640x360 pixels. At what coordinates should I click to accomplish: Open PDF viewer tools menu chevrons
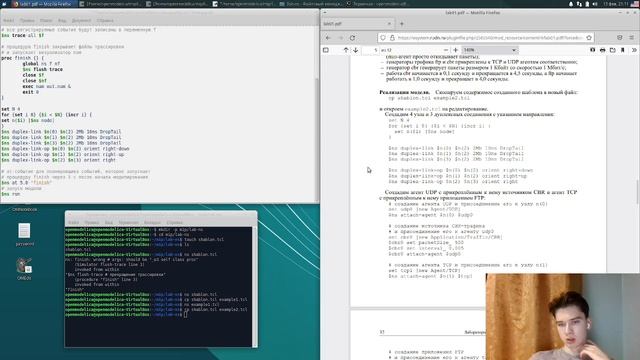coord(634,50)
